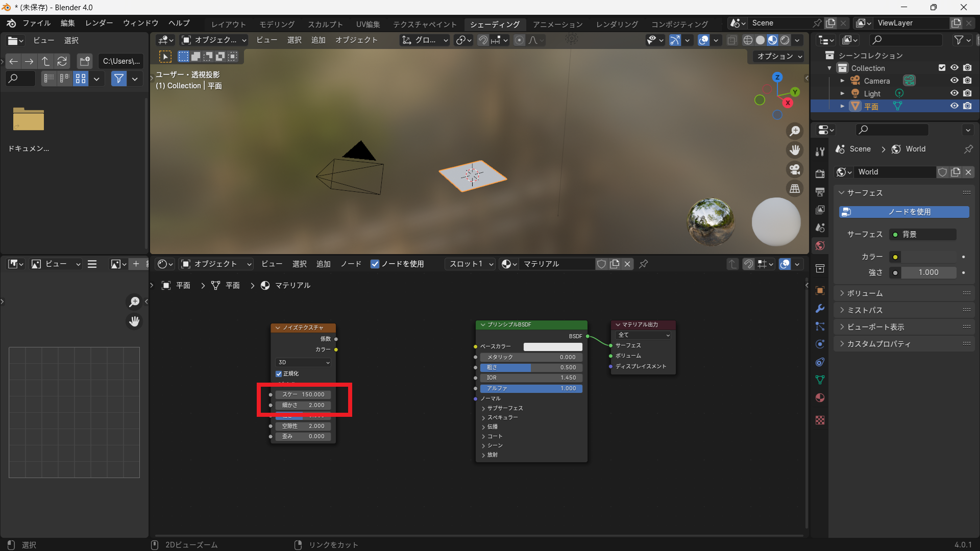Uncheck the ノードを使用 checkbox in node editor

point(375,264)
